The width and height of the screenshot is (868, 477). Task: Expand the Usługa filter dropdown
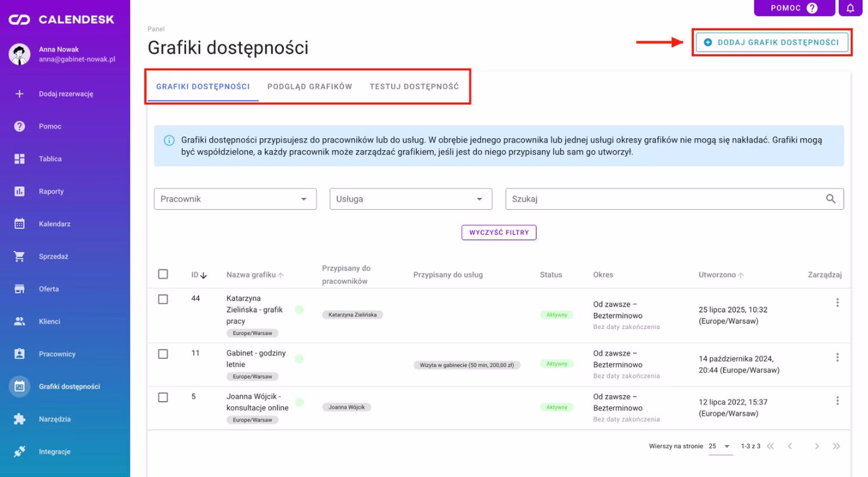(x=411, y=199)
